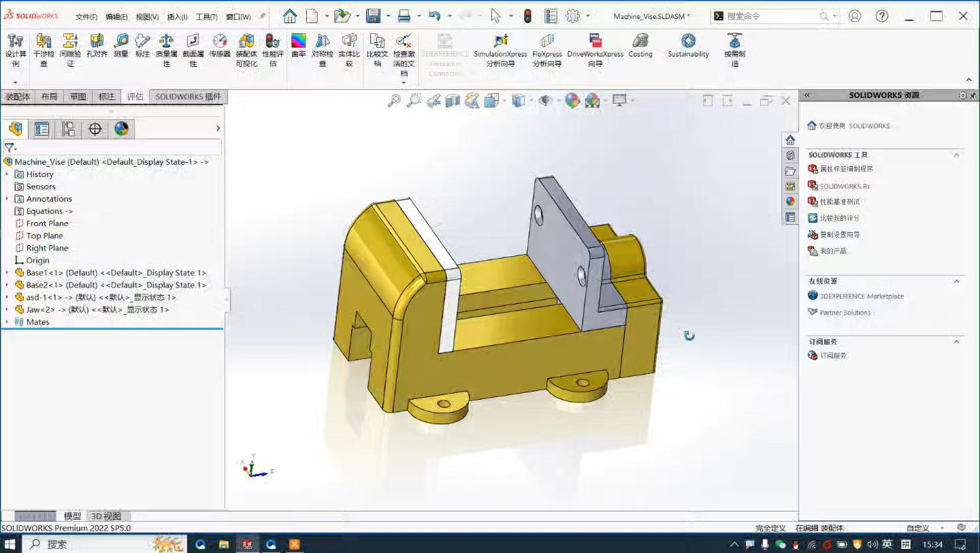
Task: Switch to the 装配体 ribbon tab
Action: click(x=18, y=97)
